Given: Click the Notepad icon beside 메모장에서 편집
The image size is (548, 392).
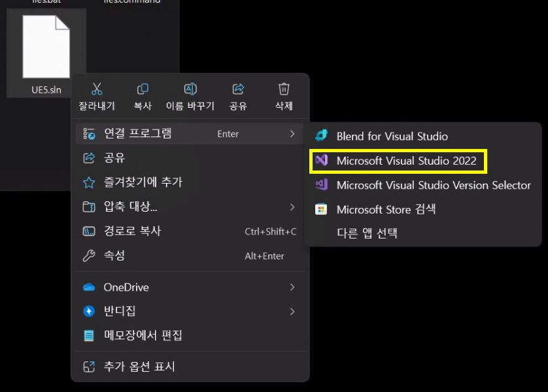Looking at the screenshot, I should pyautogui.click(x=89, y=335).
